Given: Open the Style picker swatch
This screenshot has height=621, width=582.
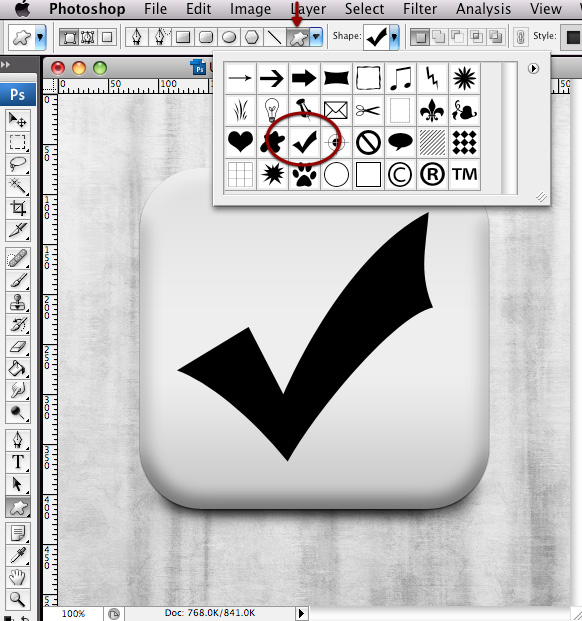Looking at the screenshot, I should click(x=572, y=37).
